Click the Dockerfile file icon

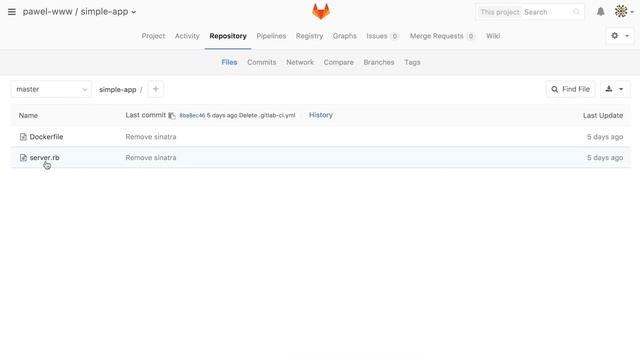pyautogui.click(x=23, y=137)
